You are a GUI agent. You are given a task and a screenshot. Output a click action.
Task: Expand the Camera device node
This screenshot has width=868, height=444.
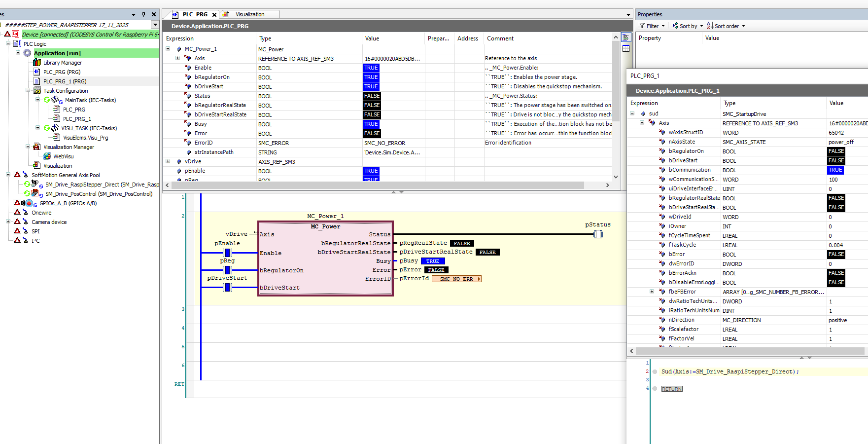pyautogui.click(x=8, y=222)
